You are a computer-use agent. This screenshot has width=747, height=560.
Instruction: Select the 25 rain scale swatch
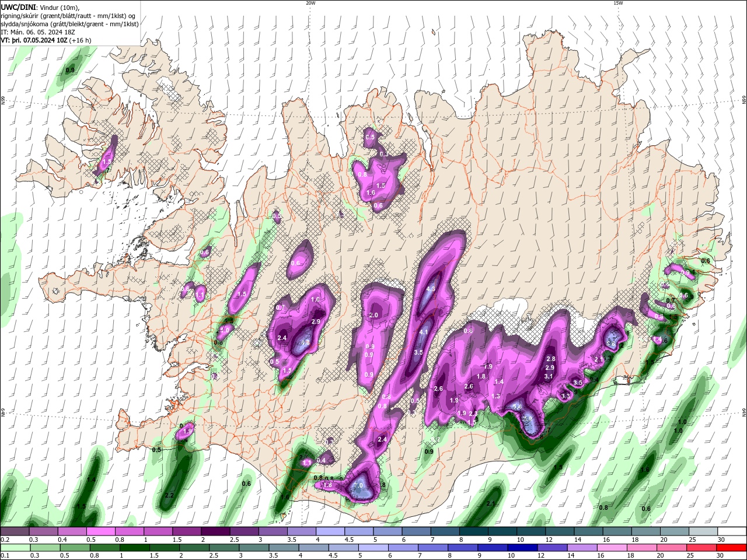click(702, 548)
